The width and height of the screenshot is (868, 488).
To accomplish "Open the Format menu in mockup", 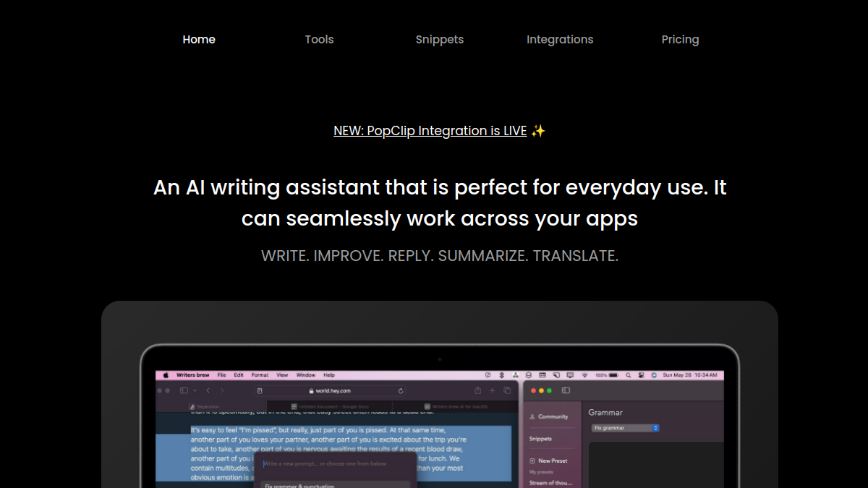I will click(260, 375).
